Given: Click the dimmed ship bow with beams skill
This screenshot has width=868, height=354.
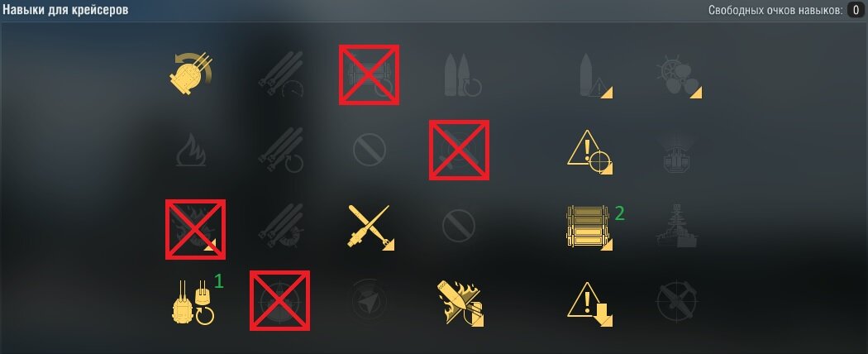Looking at the screenshot, I should point(678,152).
